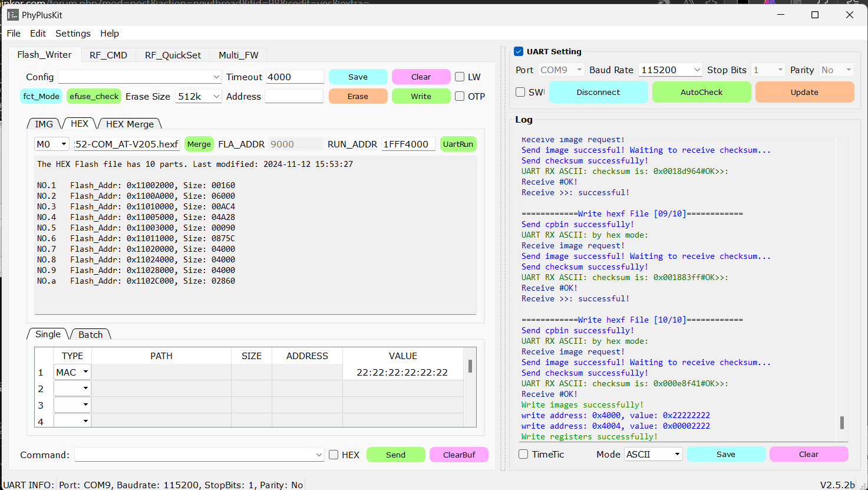
Task: Open row 3 TYPE dropdown
Action: pyautogui.click(x=72, y=405)
